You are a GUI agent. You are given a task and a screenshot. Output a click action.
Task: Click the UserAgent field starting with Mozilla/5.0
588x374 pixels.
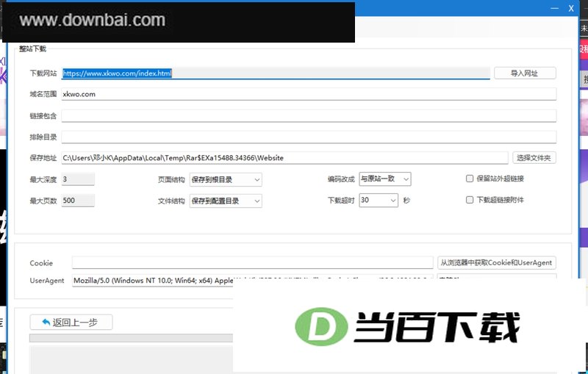click(x=153, y=280)
